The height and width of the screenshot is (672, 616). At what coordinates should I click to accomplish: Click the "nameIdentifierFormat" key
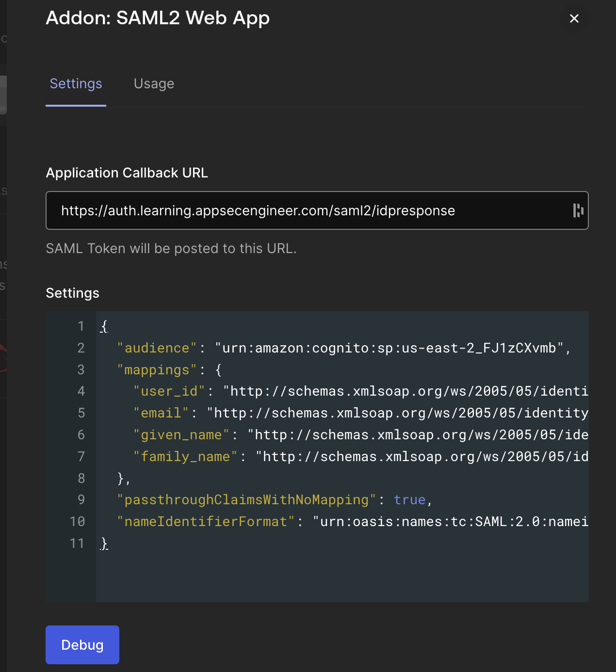tap(206, 522)
